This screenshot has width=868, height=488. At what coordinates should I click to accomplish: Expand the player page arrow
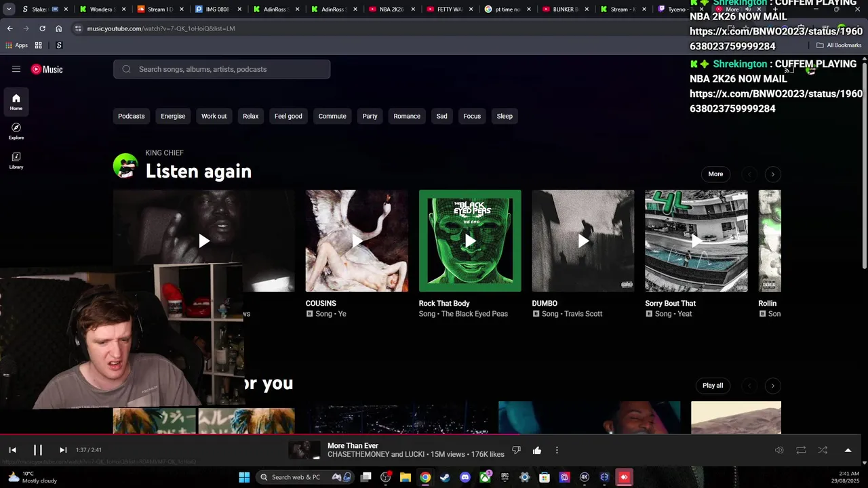(848, 450)
